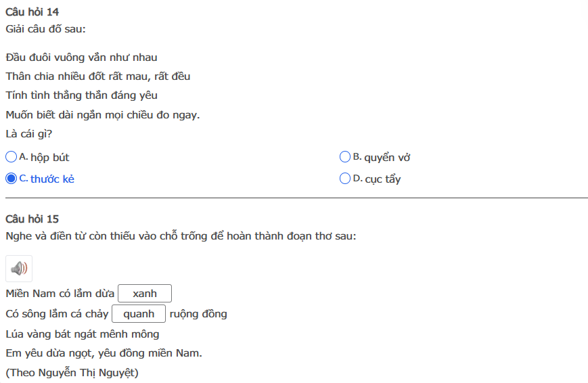588x383 pixels.
Task: Play the audio speaker icon
Action: point(19,269)
